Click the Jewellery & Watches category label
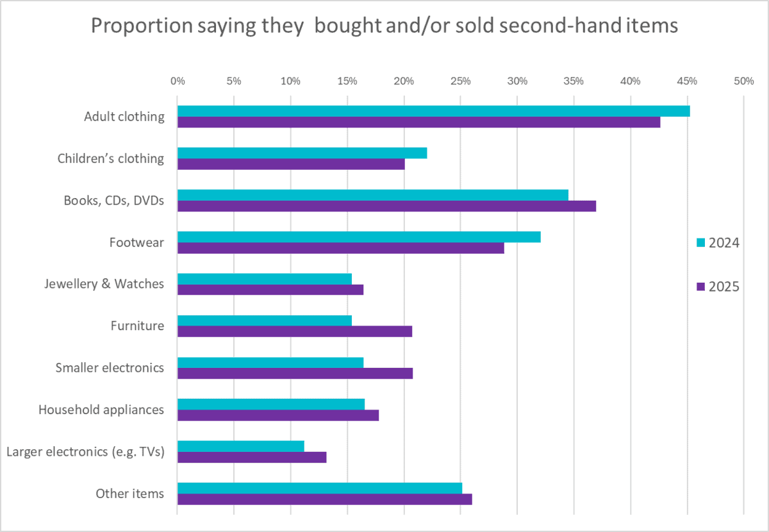769x532 pixels. (x=104, y=283)
